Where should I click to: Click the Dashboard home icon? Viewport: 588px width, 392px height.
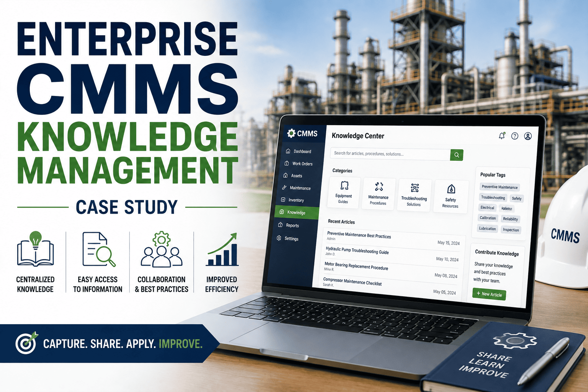(x=288, y=151)
